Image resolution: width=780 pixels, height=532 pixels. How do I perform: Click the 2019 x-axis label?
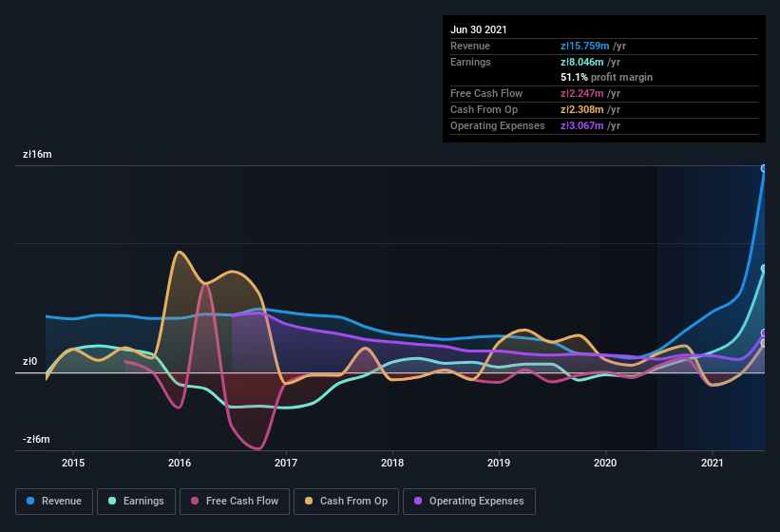(499, 463)
